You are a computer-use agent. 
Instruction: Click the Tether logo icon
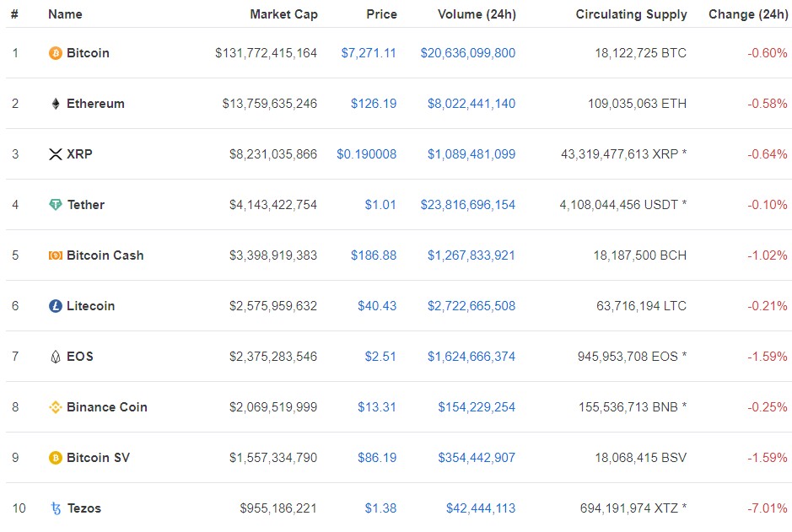55,204
